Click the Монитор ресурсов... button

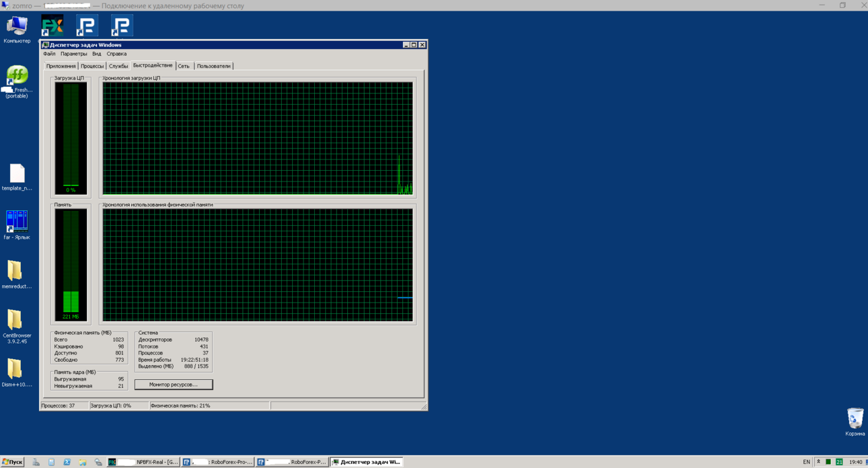pyautogui.click(x=174, y=385)
